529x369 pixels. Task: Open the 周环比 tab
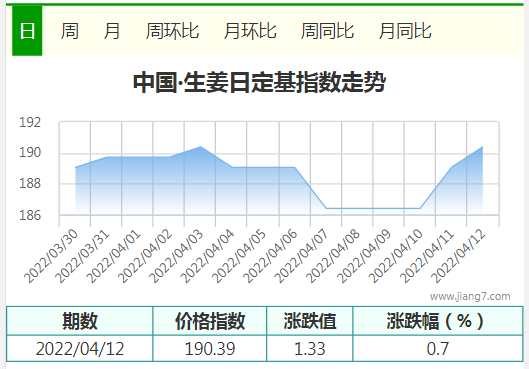click(172, 31)
